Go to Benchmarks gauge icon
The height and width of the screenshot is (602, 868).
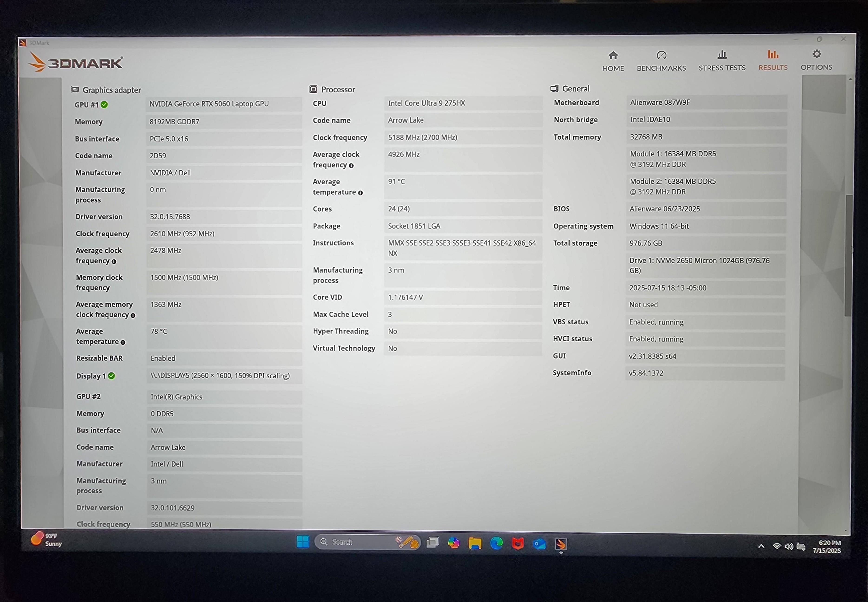tap(661, 56)
